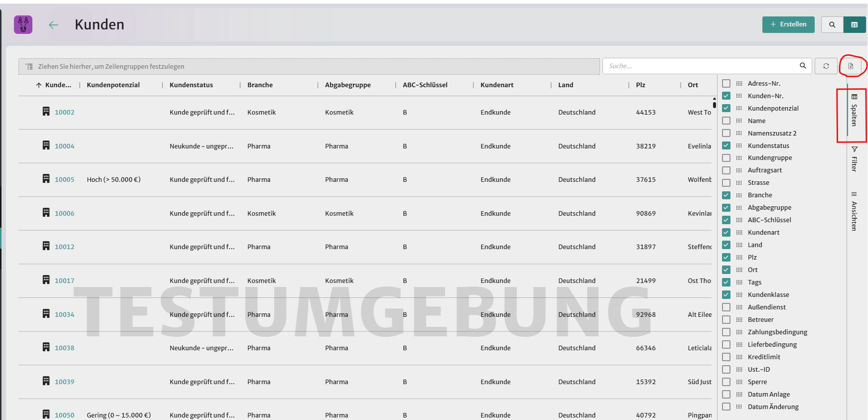Screen dimensions: 868x420
Task: Click the Erstellen button
Action: [788, 24]
